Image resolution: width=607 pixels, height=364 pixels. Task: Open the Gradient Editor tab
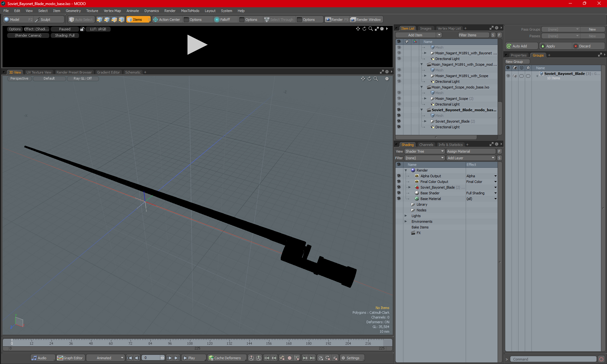click(108, 72)
